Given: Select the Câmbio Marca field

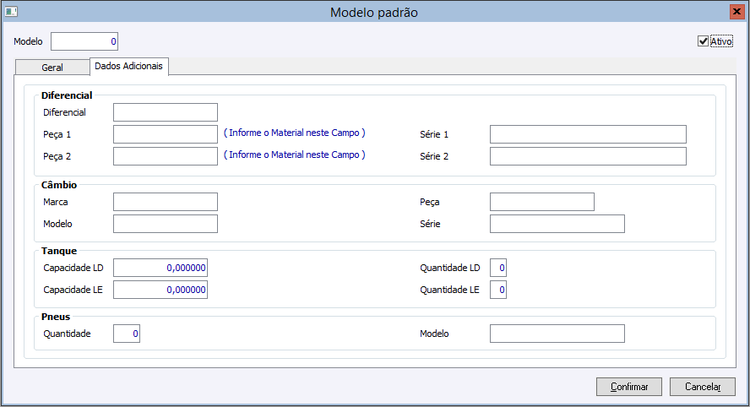Looking at the screenshot, I should tap(165, 202).
